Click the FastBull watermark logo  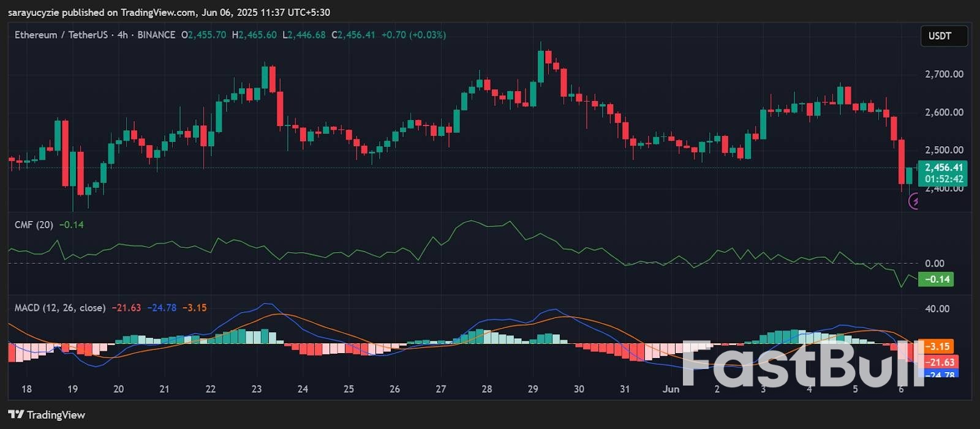[x=802, y=365]
